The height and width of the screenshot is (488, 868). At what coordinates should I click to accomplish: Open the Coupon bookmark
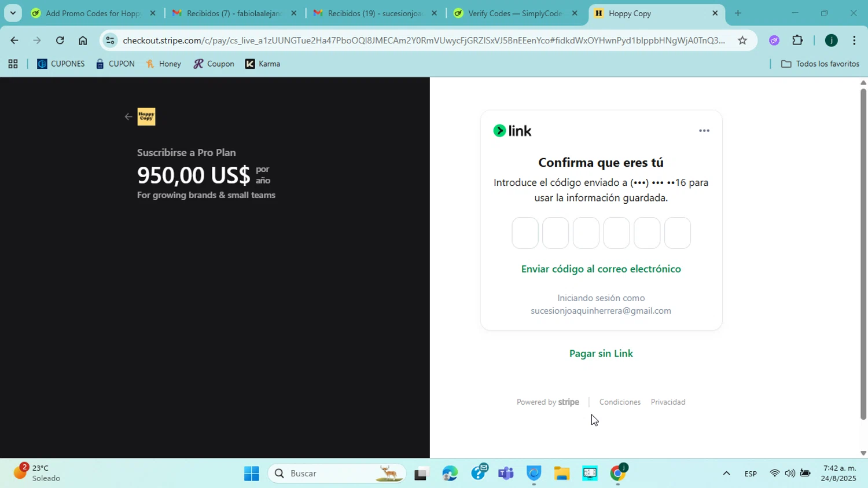pos(214,64)
